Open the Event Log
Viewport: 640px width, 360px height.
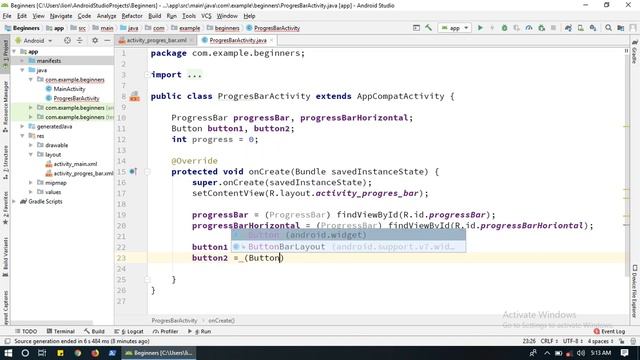609,331
